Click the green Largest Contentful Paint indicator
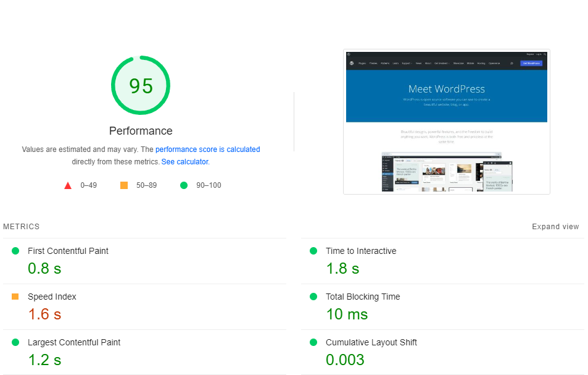 tap(15, 342)
